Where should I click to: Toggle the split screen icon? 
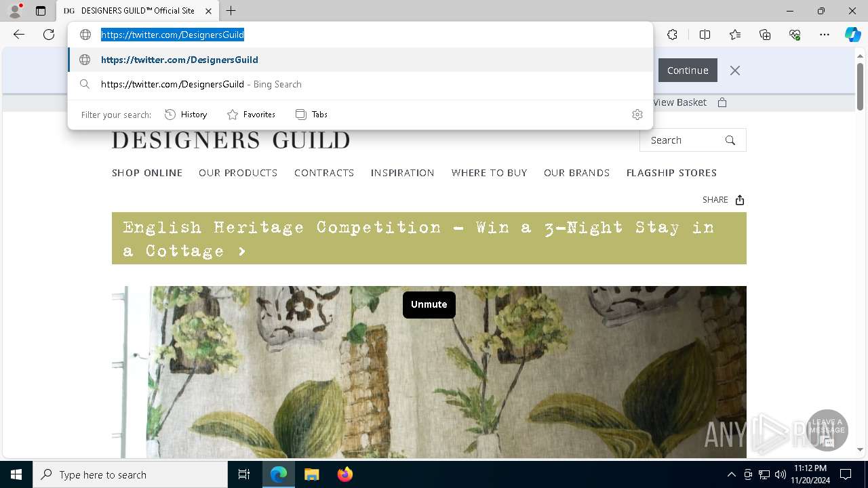(x=705, y=35)
